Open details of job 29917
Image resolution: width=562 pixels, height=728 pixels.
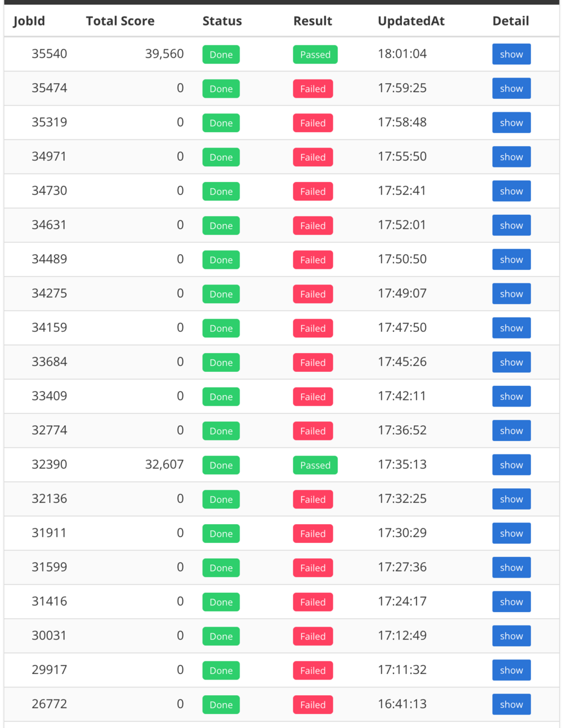click(512, 670)
